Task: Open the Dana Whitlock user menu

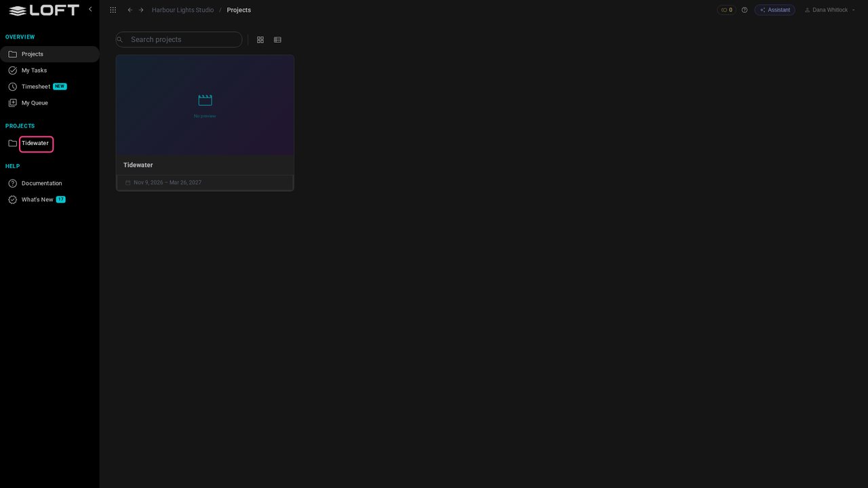Action: 829,10
